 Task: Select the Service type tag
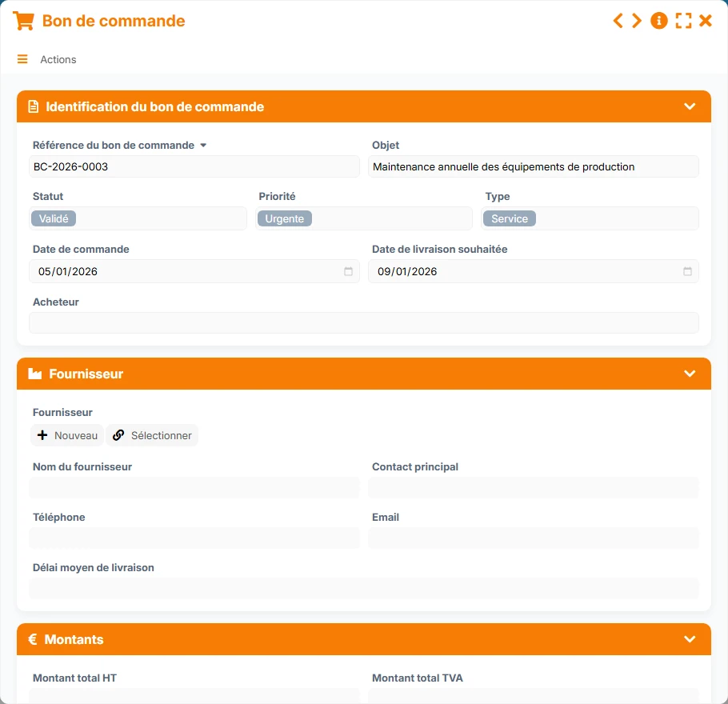[x=510, y=218]
